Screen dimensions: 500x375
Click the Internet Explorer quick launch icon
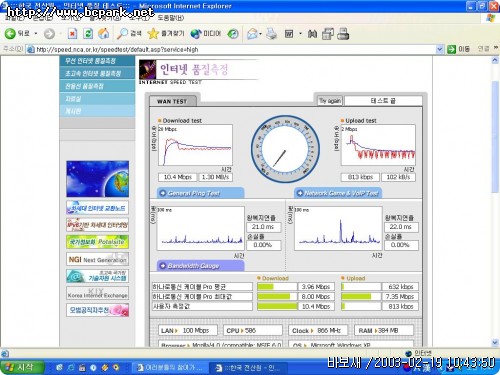[x=71, y=368]
